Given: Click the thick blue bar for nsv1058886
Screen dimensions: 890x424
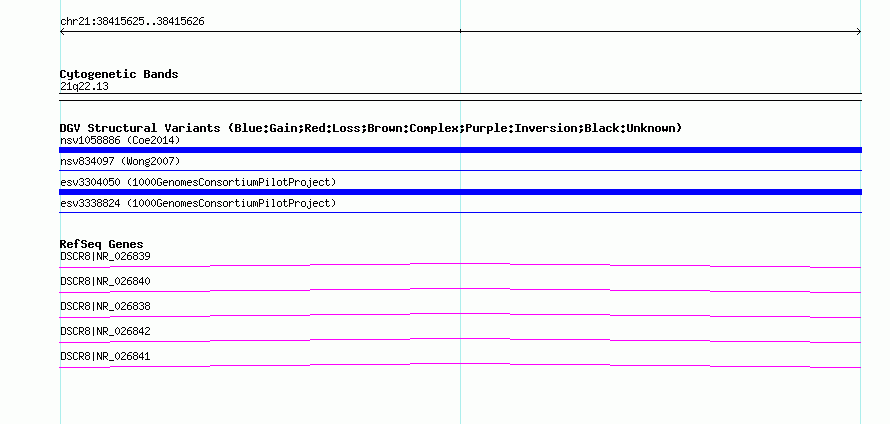Looking at the screenshot, I should 460,150.
